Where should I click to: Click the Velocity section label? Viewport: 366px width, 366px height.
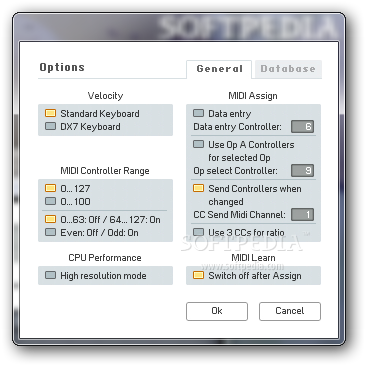(x=105, y=96)
